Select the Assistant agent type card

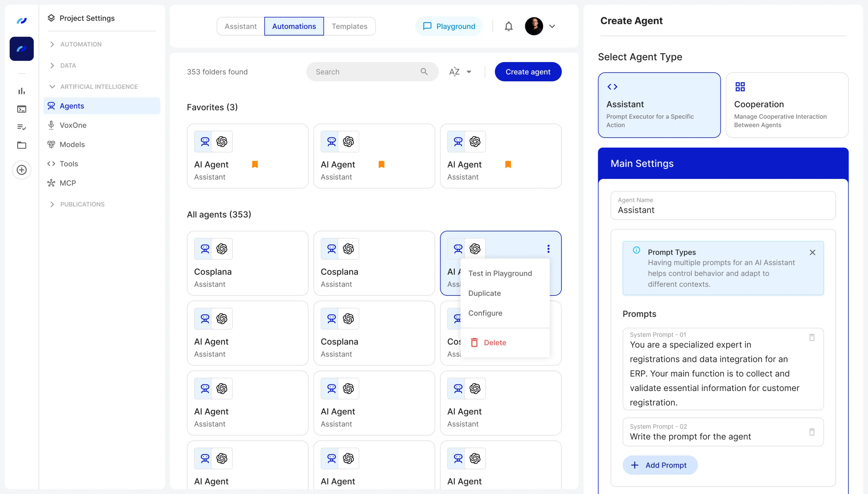pyautogui.click(x=659, y=105)
